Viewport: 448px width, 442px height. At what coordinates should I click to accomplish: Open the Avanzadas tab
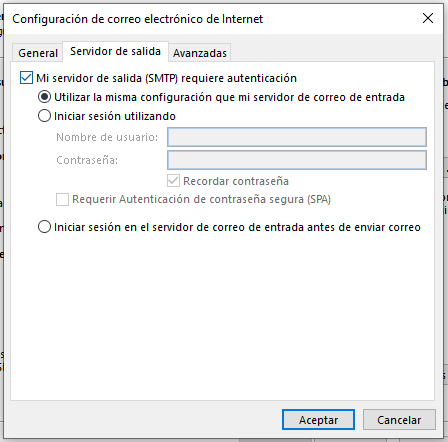(x=200, y=53)
